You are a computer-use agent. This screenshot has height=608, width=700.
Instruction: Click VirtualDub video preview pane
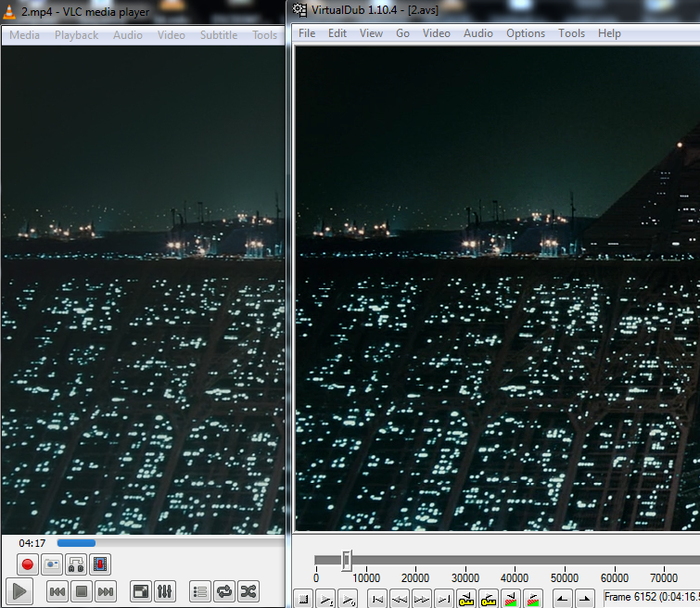point(498,288)
